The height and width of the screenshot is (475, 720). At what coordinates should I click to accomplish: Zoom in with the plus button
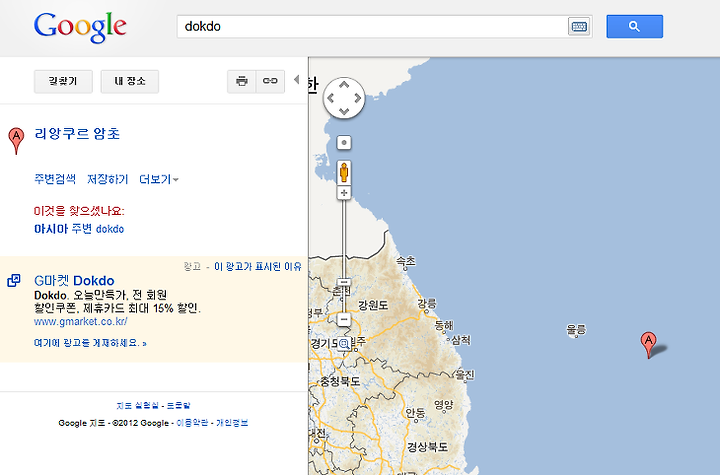click(x=344, y=193)
